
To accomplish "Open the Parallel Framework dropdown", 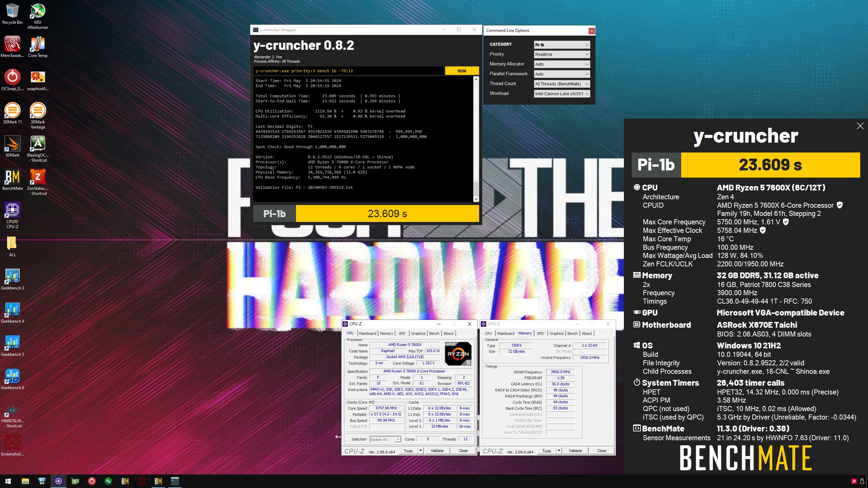I will 562,74.
